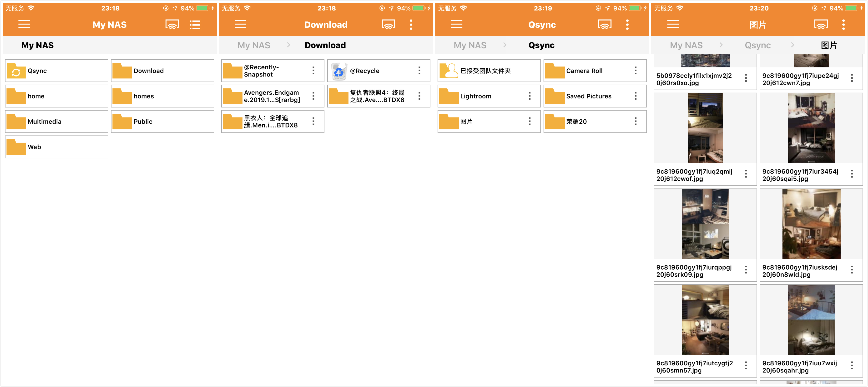
Task: Tap cast icon on Qsync screen
Action: point(605,24)
